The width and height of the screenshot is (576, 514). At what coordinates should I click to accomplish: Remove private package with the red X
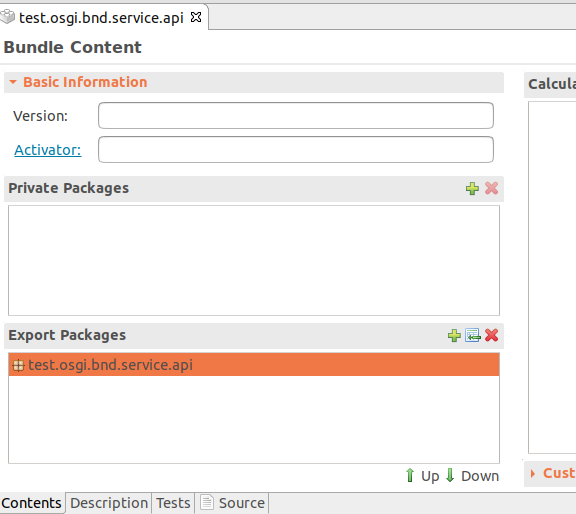click(x=492, y=188)
